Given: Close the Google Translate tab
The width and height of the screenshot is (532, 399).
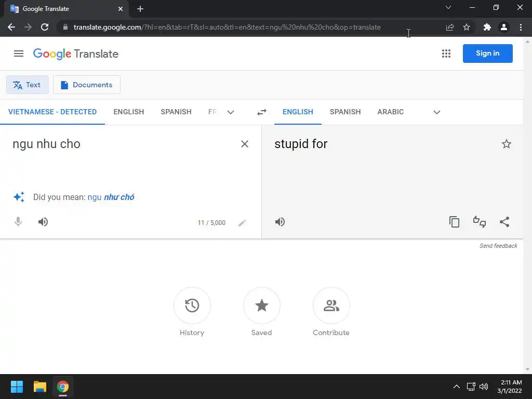Looking at the screenshot, I should pos(121,9).
